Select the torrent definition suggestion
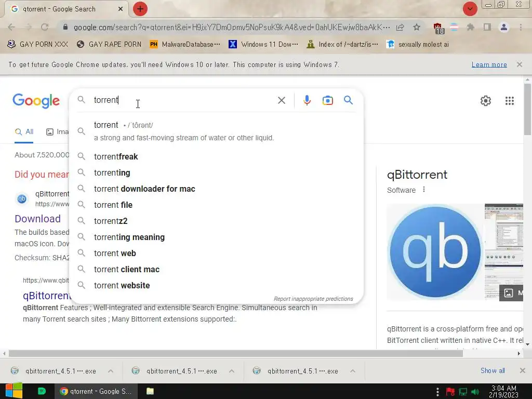This screenshot has width=532, height=399. pyautogui.click(x=217, y=131)
